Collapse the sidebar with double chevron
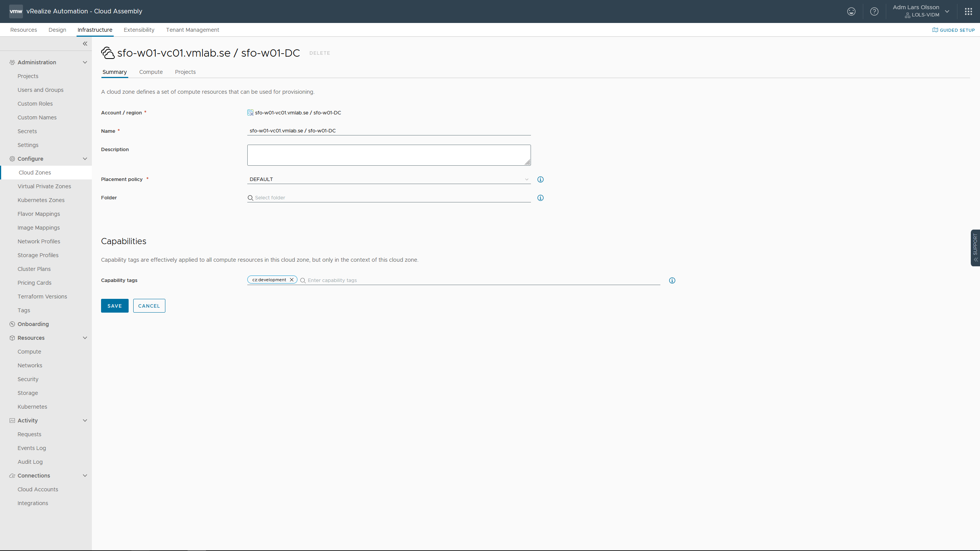This screenshot has height=551, width=980. [x=85, y=44]
